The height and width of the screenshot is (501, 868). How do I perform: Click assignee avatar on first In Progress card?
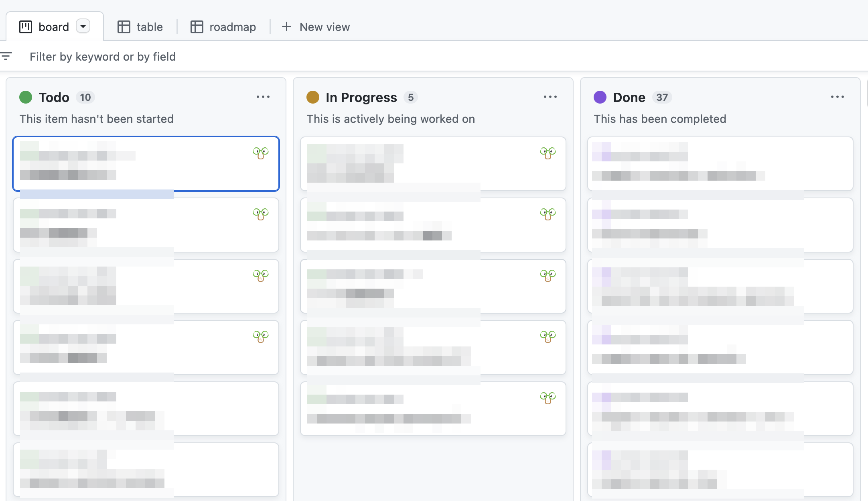tap(548, 153)
